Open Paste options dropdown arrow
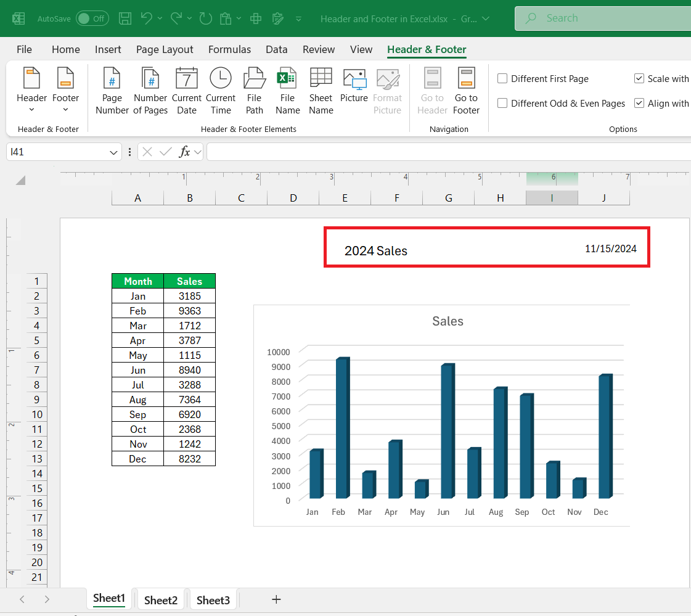 point(239,18)
